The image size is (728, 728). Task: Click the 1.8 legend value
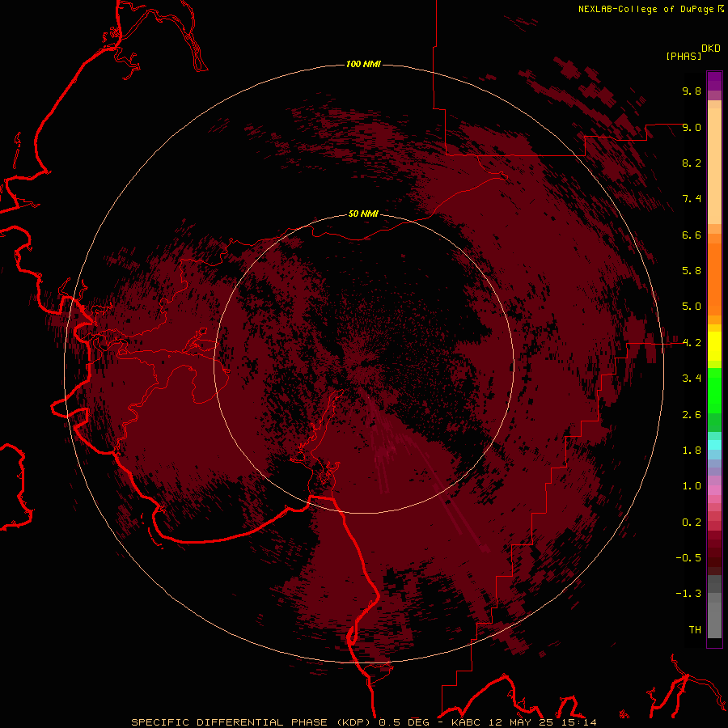coord(692,451)
